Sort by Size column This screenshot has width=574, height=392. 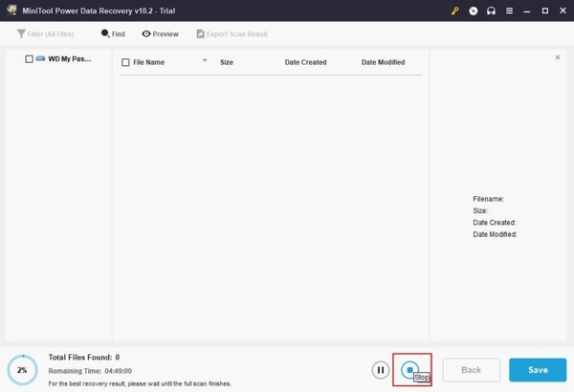coord(227,62)
